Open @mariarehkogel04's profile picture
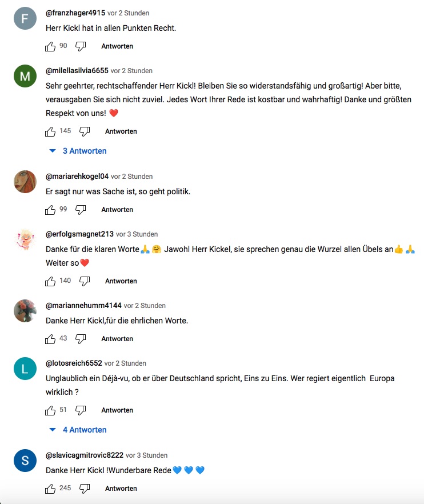Viewport: 424px width, 504px height. 25,182
